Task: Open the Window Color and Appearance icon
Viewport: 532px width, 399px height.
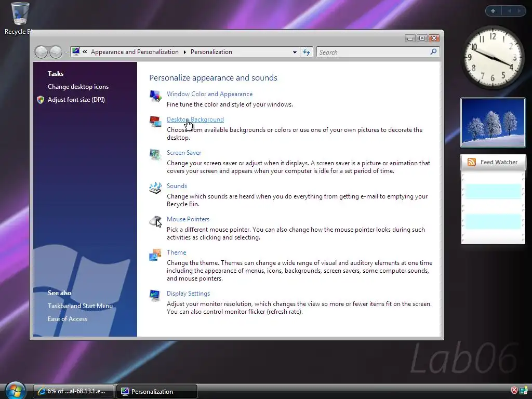Action: 155,96
